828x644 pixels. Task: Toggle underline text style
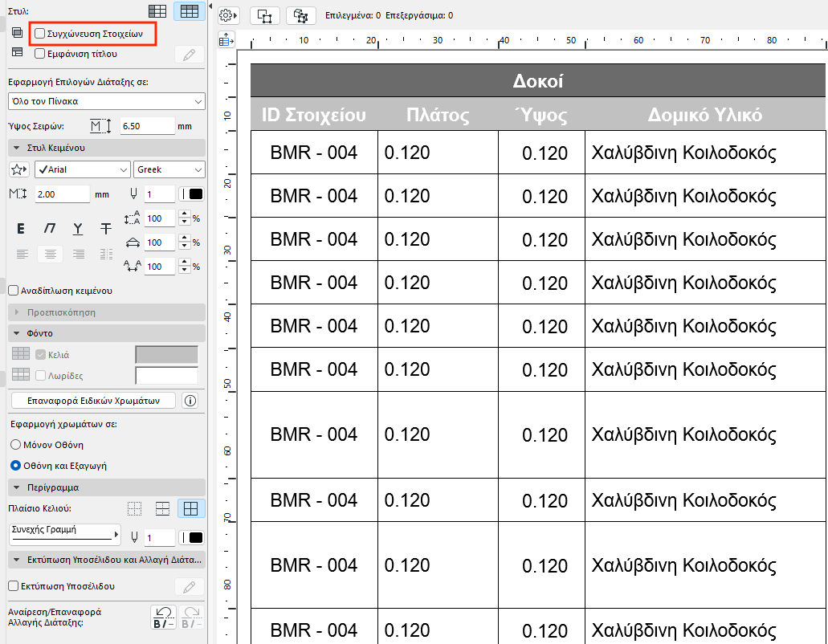point(78,229)
